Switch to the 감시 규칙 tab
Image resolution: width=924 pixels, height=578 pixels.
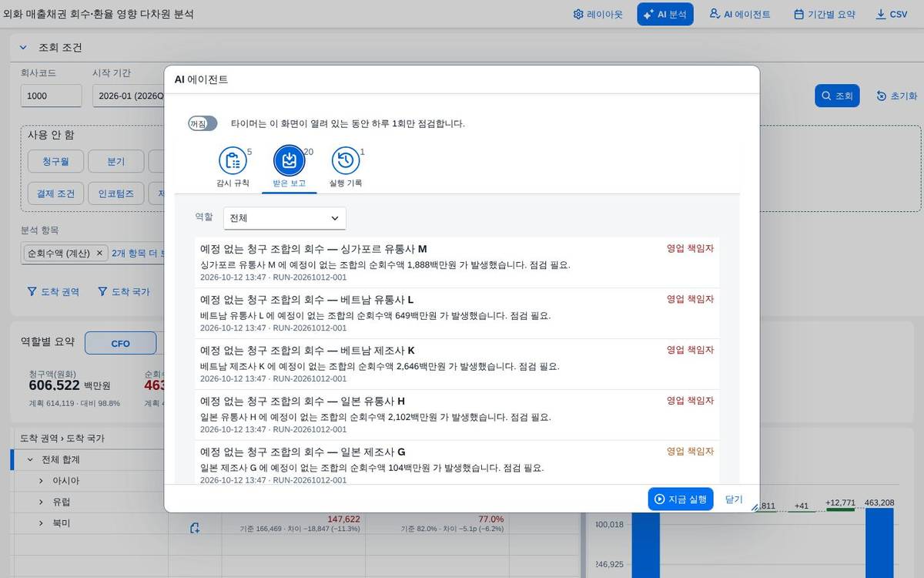click(233, 168)
